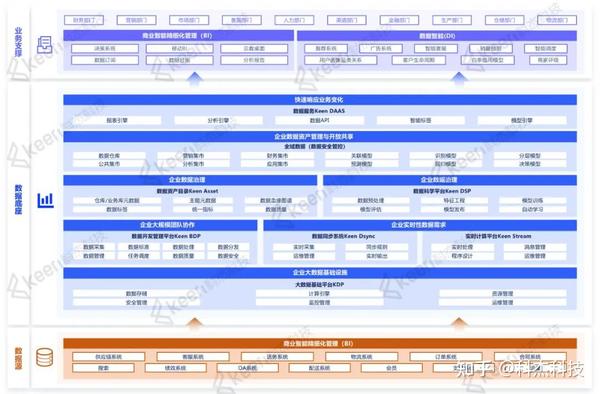Select the 营销集市 box
The width and height of the screenshot is (600, 394).
(193, 156)
